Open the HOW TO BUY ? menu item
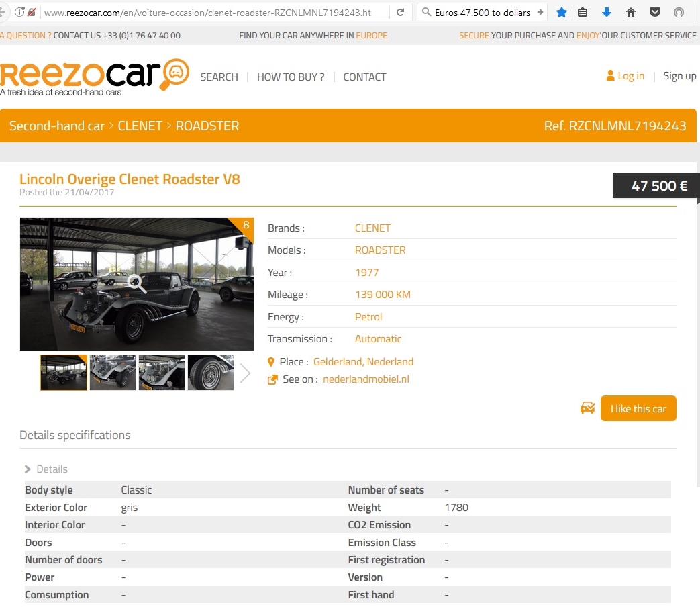The width and height of the screenshot is (700, 607). [291, 77]
